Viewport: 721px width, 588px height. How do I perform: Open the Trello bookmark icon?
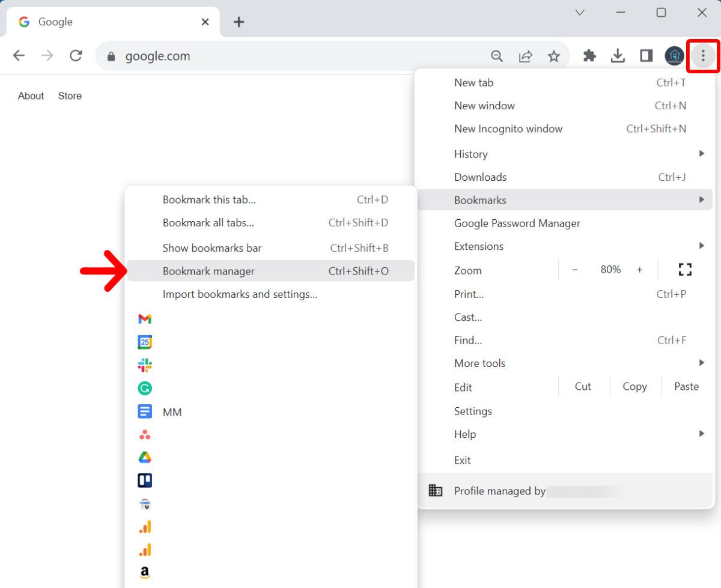[x=144, y=480]
